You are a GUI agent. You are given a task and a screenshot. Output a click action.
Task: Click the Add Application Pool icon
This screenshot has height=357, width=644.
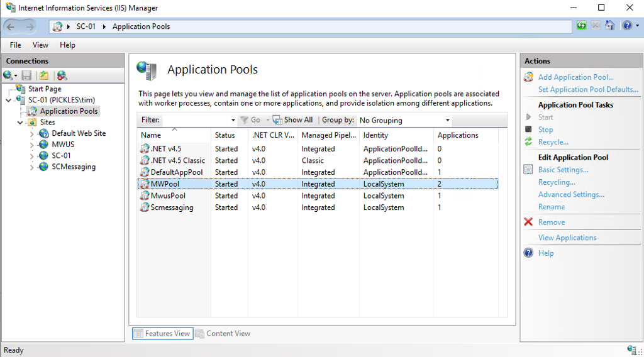528,77
